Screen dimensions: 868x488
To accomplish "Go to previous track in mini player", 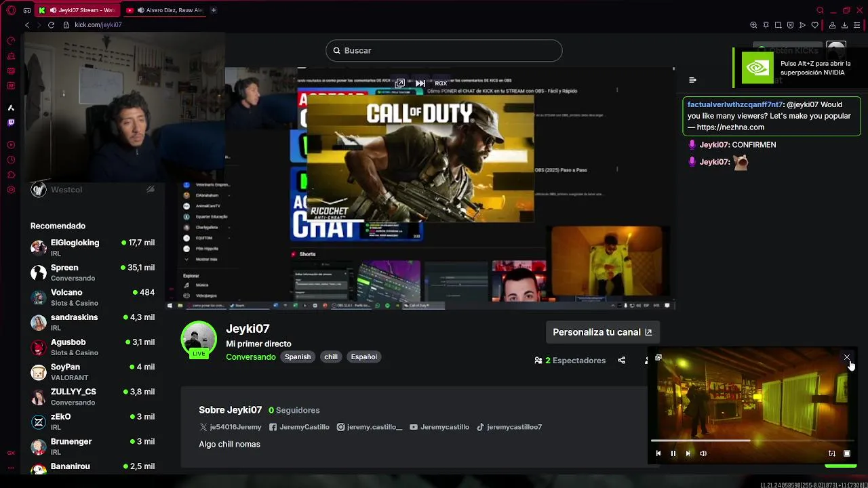I will tap(658, 453).
